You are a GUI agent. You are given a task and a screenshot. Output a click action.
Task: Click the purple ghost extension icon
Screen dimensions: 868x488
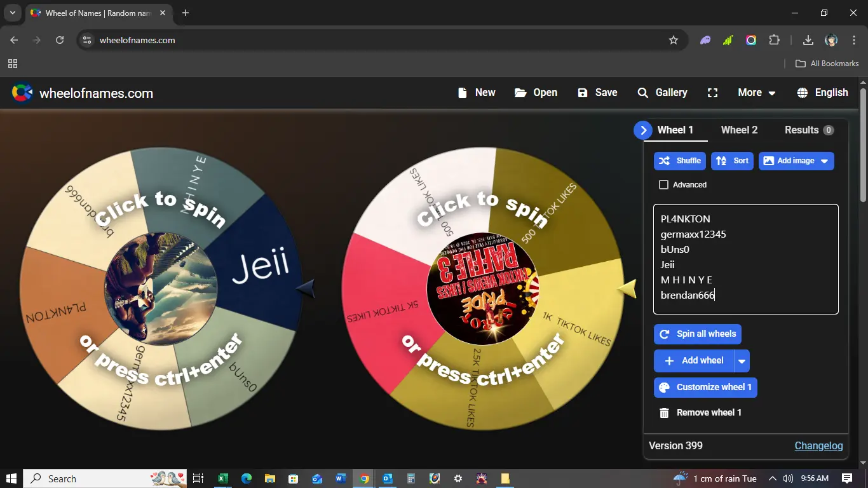pos(705,40)
